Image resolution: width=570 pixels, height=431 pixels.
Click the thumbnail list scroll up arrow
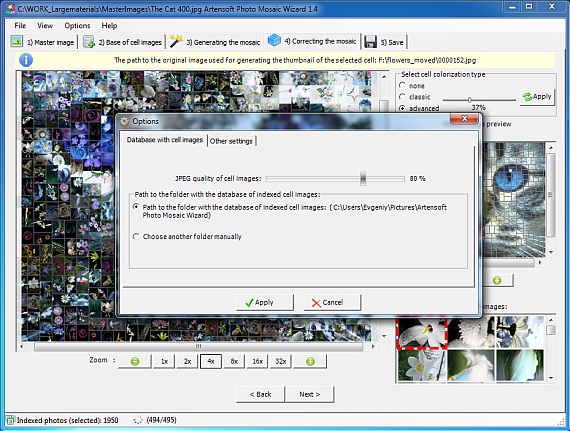tap(551, 320)
